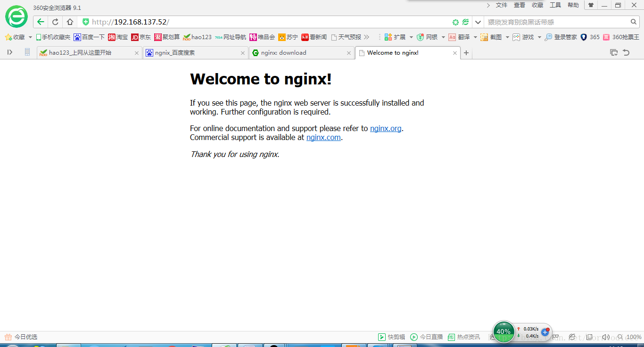Follow the nginx.com link
Image resolution: width=644 pixels, height=347 pixels.
pos(323,138)
